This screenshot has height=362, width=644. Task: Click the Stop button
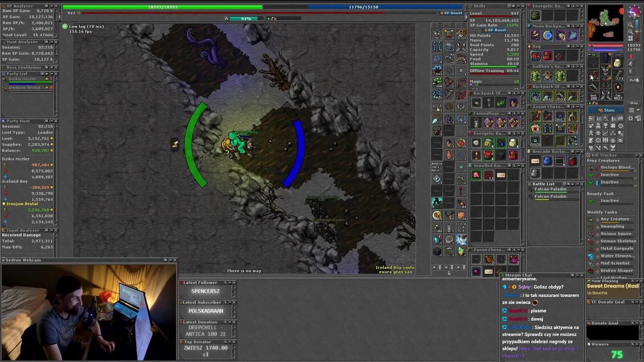[x=634, y=103]
